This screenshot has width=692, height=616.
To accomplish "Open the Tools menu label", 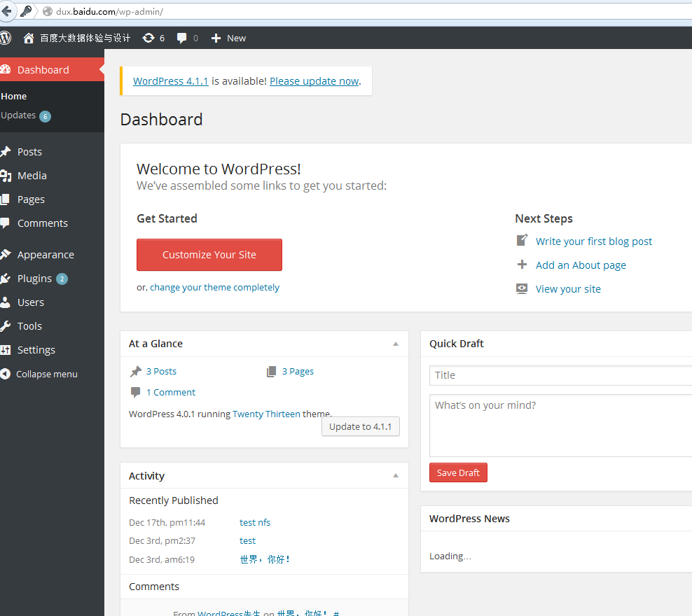I will point(29,326).
